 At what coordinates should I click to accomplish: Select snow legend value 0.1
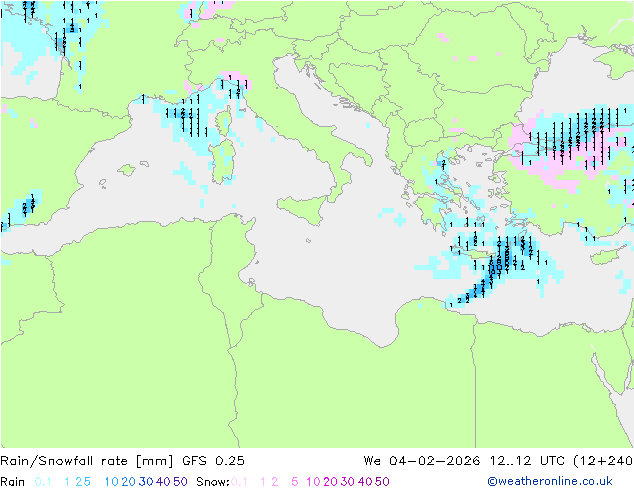239,482
